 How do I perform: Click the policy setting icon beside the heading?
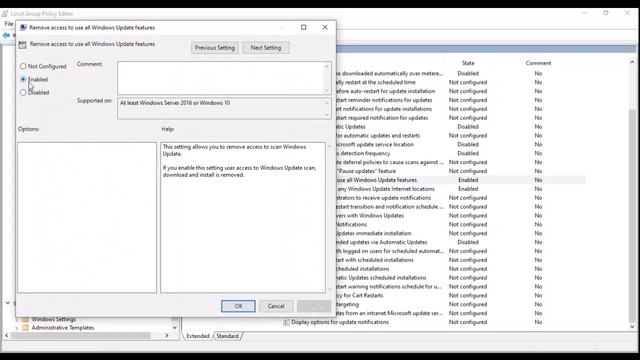pyautogui.click(x=22, y=44)
